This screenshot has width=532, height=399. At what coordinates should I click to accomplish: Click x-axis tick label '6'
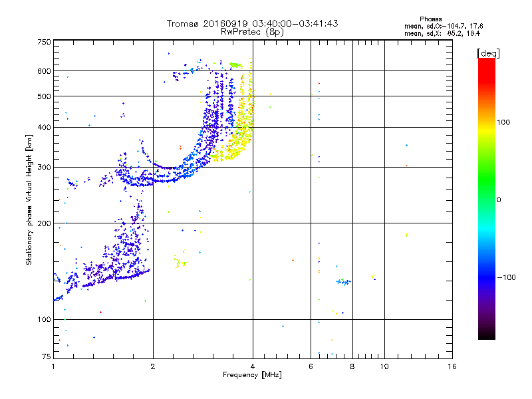[x=311, y=366]
